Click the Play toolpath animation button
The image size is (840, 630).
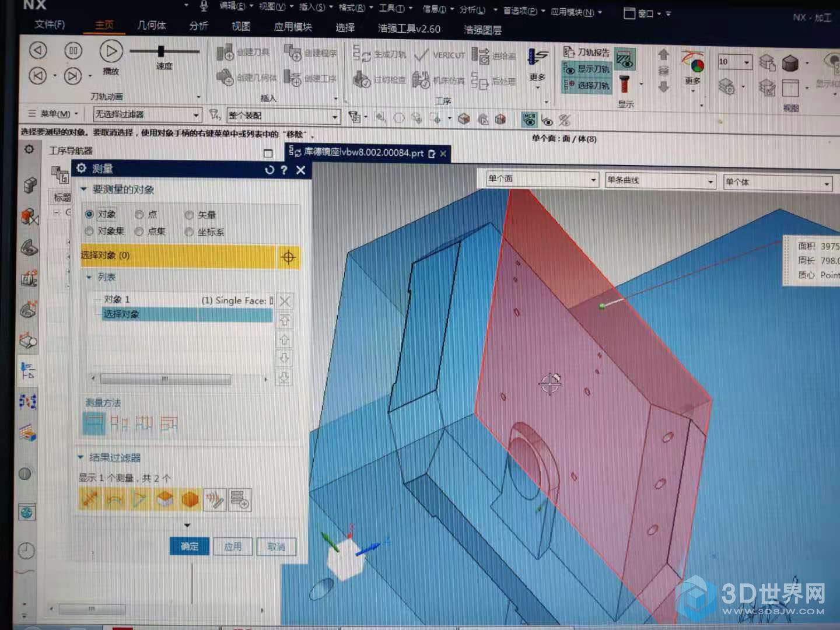(x=110, y=51)
